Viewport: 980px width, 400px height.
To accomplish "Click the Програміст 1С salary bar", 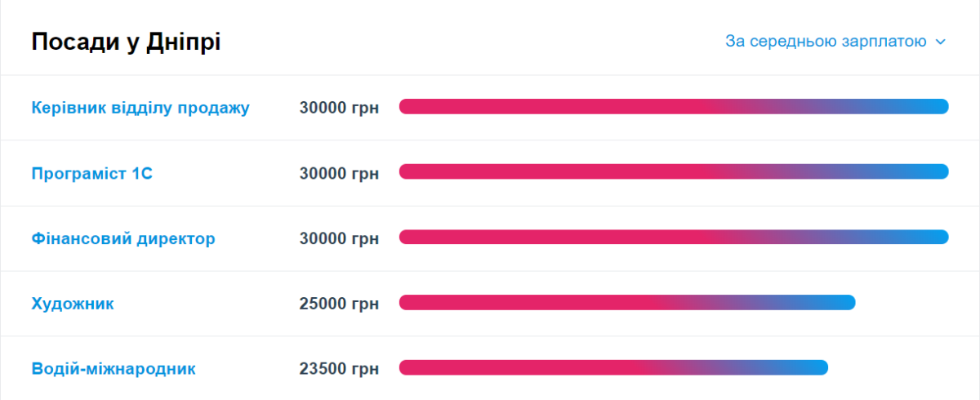I will [x=673, y=171].
